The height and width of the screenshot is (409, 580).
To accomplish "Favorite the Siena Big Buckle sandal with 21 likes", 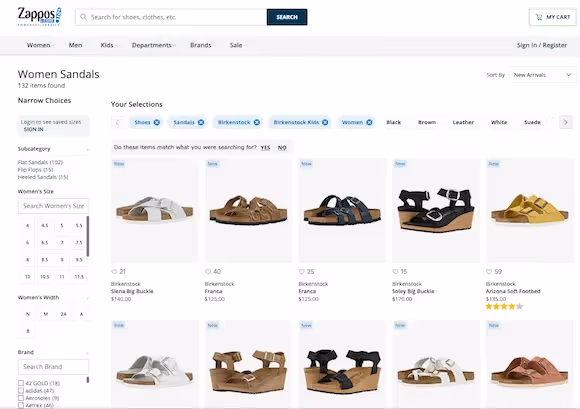I will pyautogui.click(x=114, y=271).
